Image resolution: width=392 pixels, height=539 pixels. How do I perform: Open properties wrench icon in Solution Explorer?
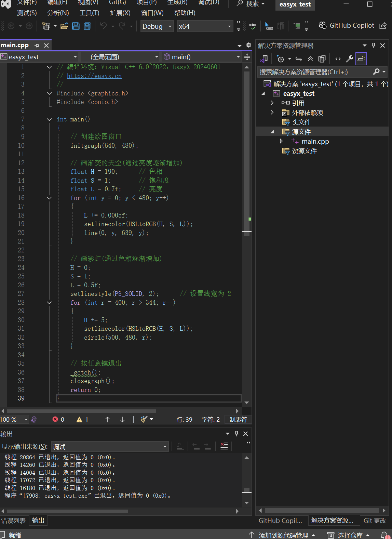coord(349,59)
